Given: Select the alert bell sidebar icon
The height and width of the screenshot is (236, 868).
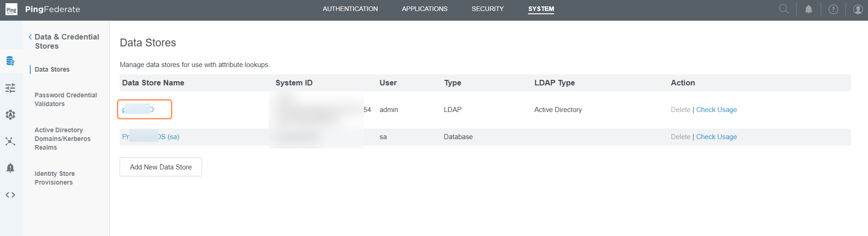Looking at the screenshot, I should tap(10, 168).
